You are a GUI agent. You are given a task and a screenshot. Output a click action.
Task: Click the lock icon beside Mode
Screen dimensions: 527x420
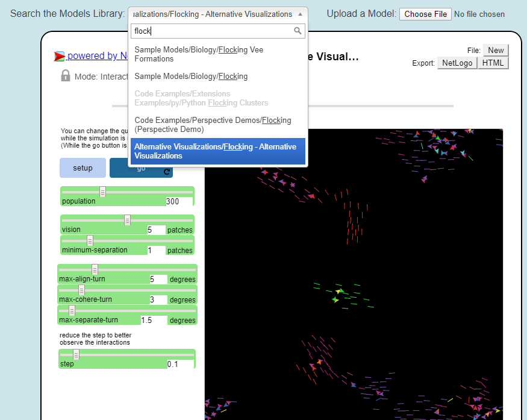(66, 76)
